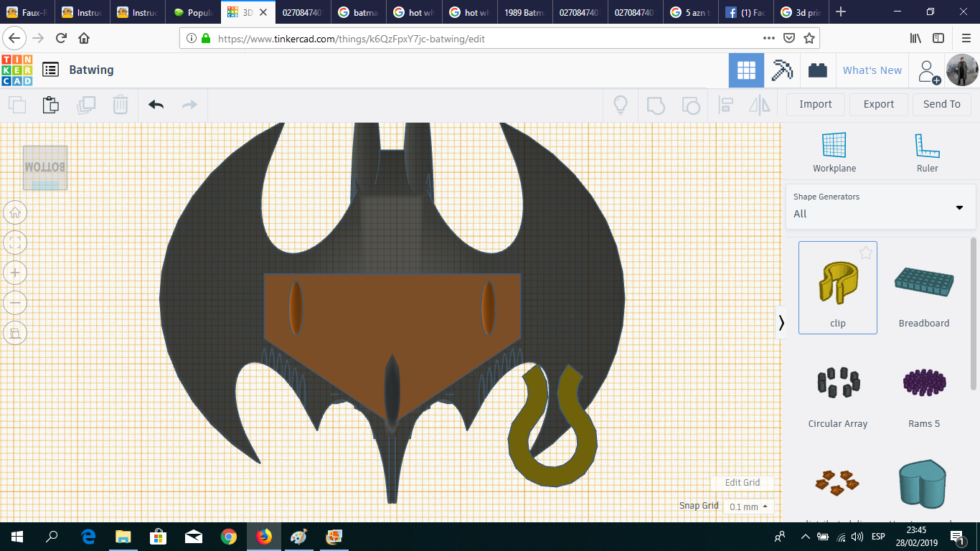Switch to the Bricks view
This screenshot has width=980, height=551.
click(817, 70)
